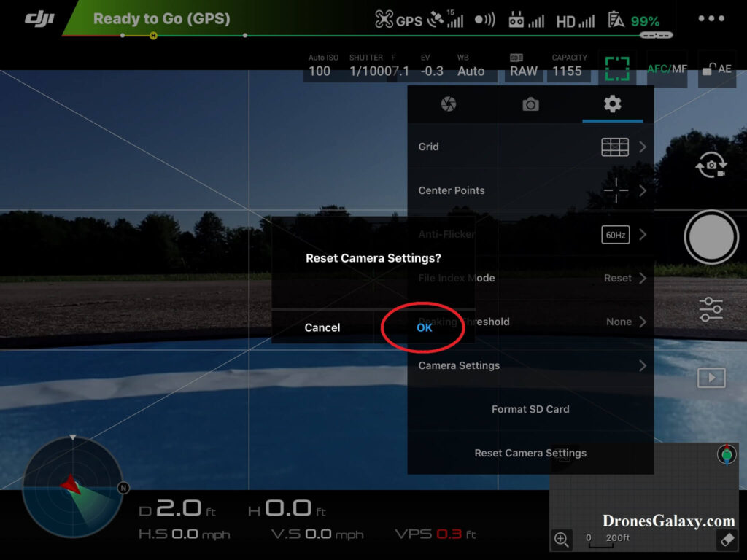Open obstacle sensing status icon

point(485,20)
